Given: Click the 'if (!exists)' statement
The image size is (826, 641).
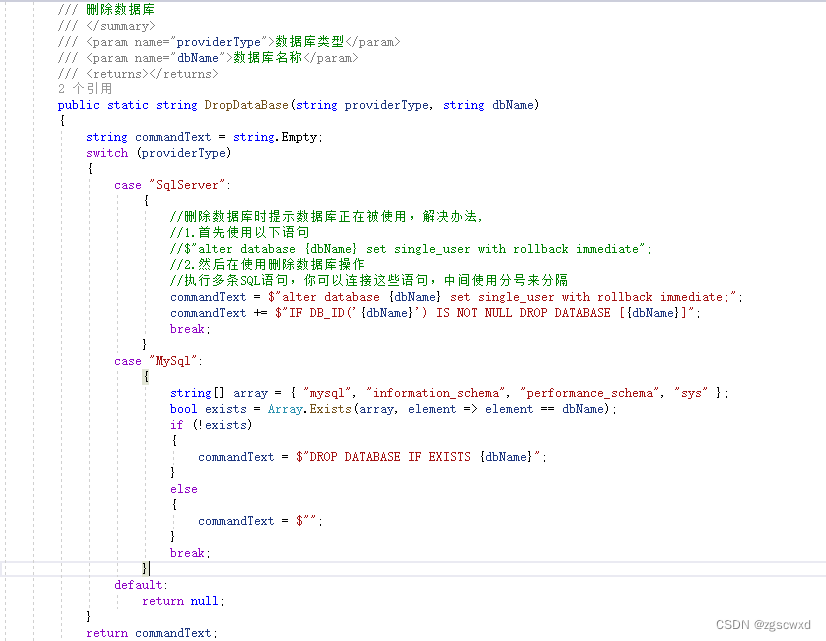Looking at the screenshot, I should pos(211,425).
